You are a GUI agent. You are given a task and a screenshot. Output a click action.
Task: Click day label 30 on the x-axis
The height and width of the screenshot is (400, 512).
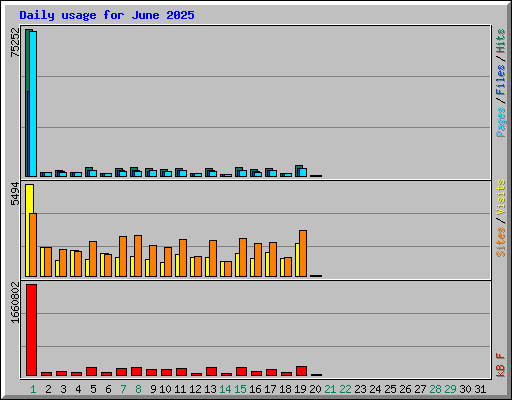(465, 389)
